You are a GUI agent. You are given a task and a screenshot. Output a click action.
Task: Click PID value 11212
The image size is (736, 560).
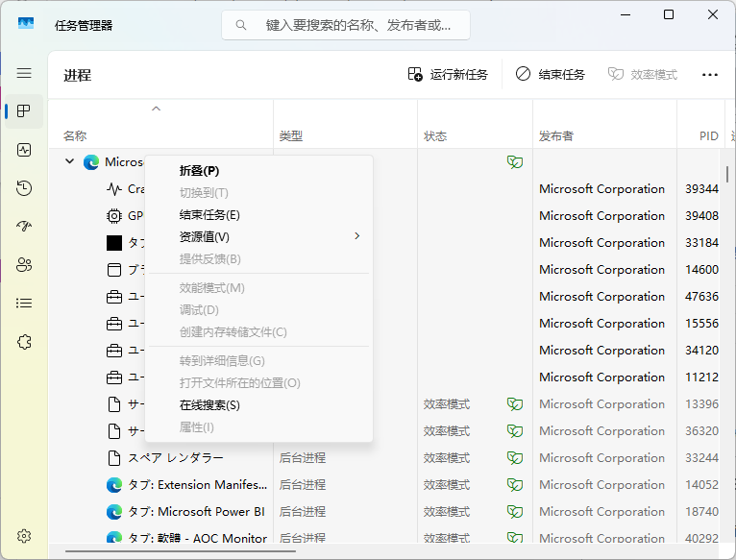pos(701,377)
